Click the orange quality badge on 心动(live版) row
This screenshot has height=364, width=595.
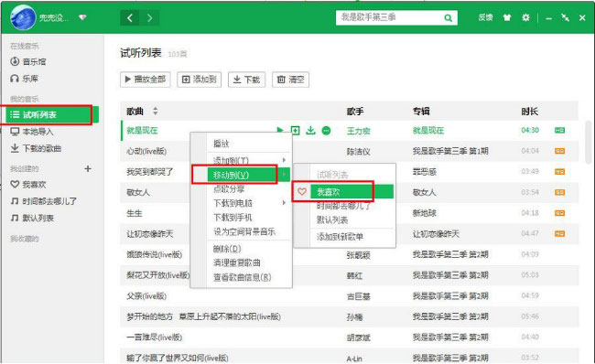559,151
